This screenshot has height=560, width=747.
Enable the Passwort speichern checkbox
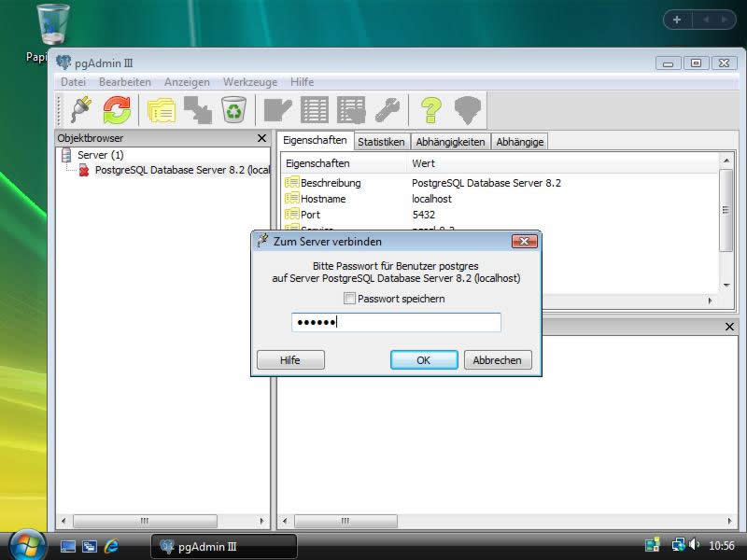point(349,299)
